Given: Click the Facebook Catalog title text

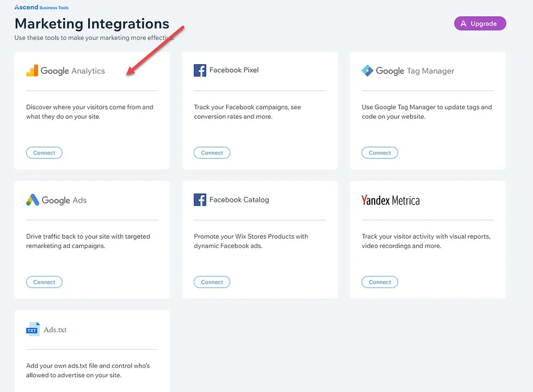Looking at the screenshot, I should point(239,200).
